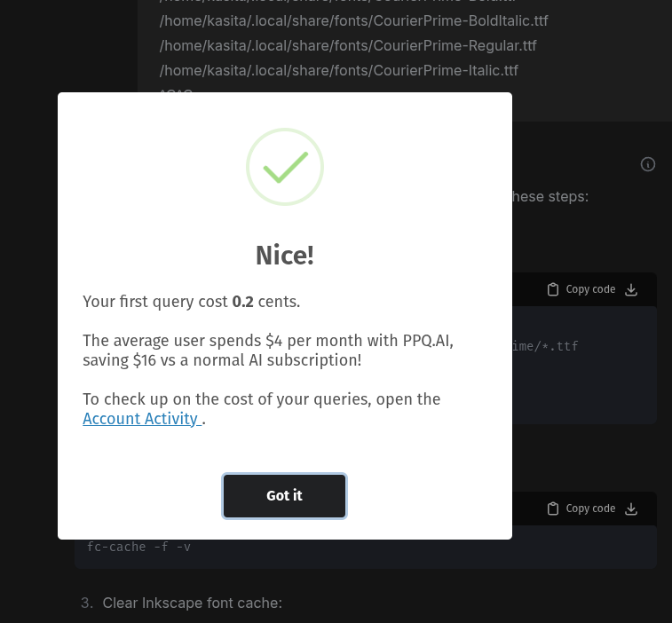The height and width of the screenshot is (623, 672).
Task: Click Copy code label on upper block
Action: tap(590, 289)
